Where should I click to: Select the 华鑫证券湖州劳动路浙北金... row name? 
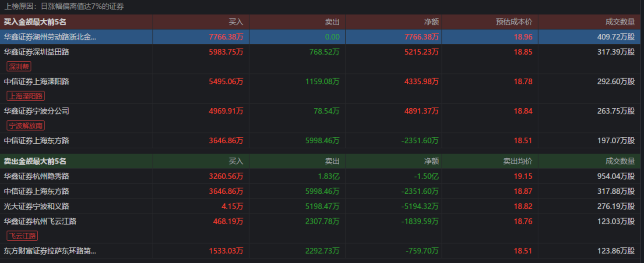[50, 37]
